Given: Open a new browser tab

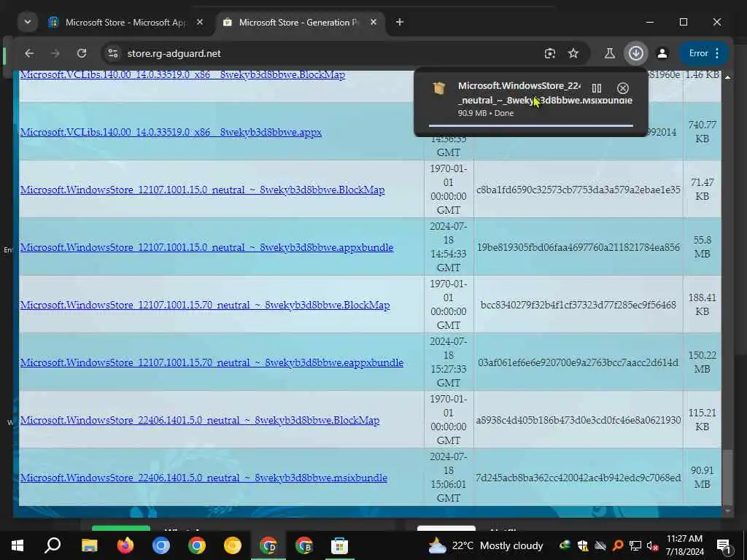Looking at the screenshot, I should (400, 22).
